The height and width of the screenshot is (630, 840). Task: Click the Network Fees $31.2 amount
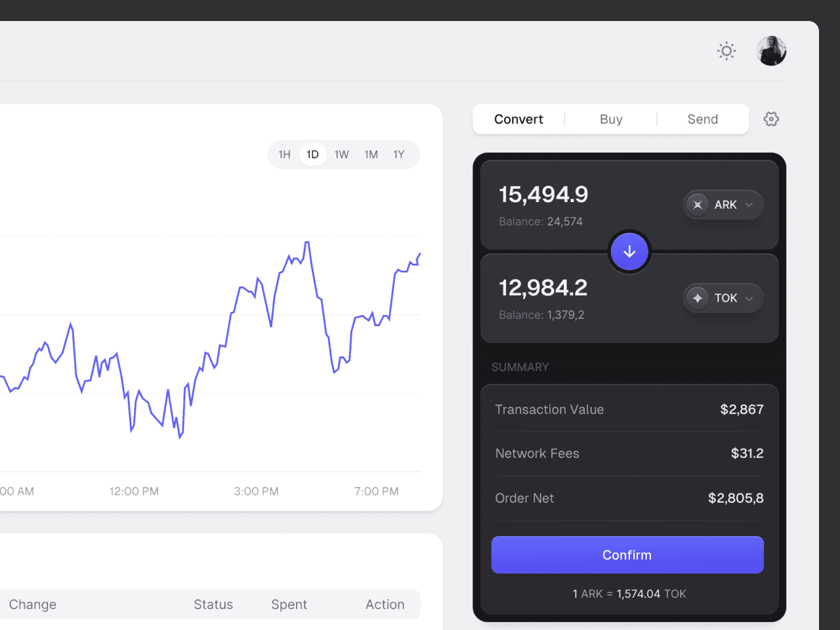click(747, 453)
